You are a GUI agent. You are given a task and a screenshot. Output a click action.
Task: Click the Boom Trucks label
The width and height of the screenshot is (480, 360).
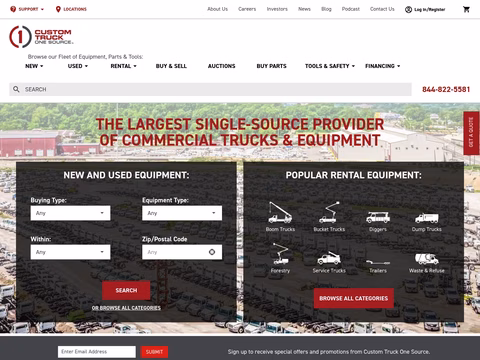[280, 229]
